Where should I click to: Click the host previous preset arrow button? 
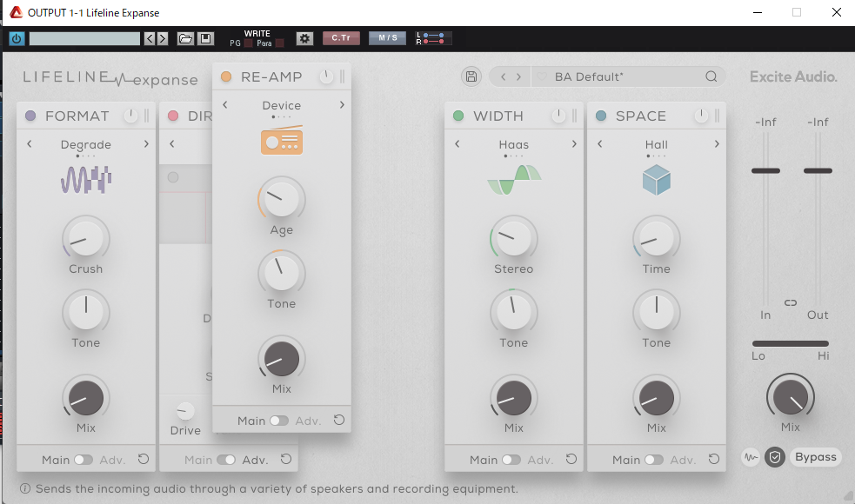click(x=150, y=39)
